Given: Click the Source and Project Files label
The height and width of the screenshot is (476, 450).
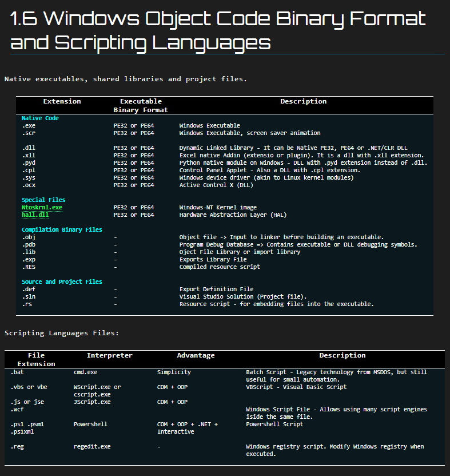Looking at the screenshot, I should pos(62,281).
